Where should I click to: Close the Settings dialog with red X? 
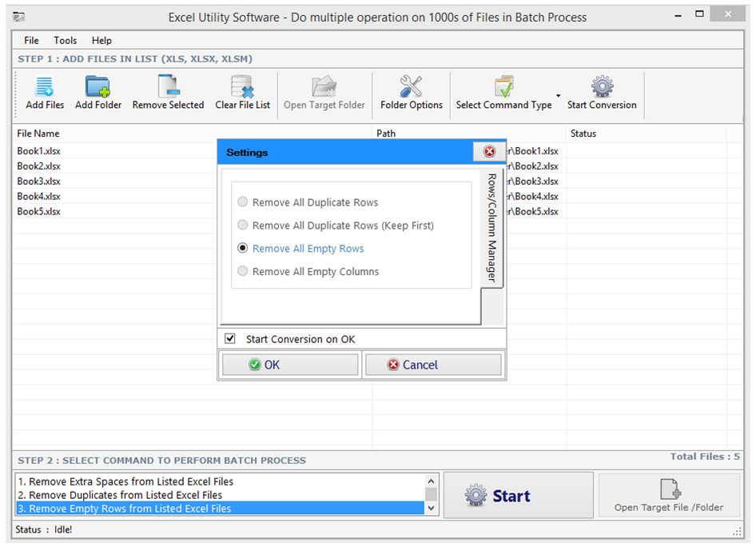(489, 151)
